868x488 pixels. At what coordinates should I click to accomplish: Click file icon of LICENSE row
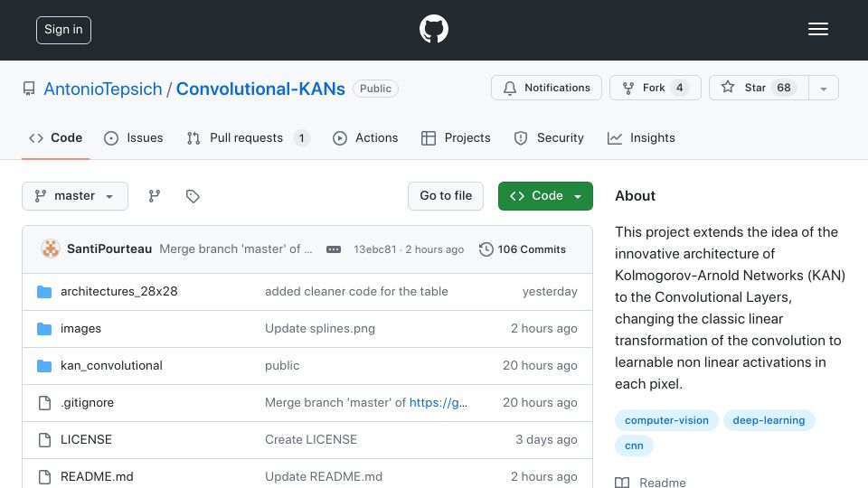click(44, 440)
